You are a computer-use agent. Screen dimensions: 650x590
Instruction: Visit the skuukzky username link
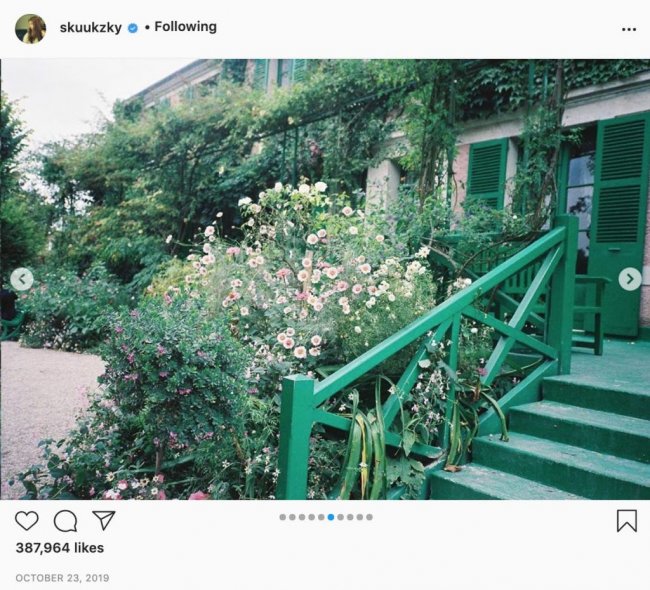[91, 27]
